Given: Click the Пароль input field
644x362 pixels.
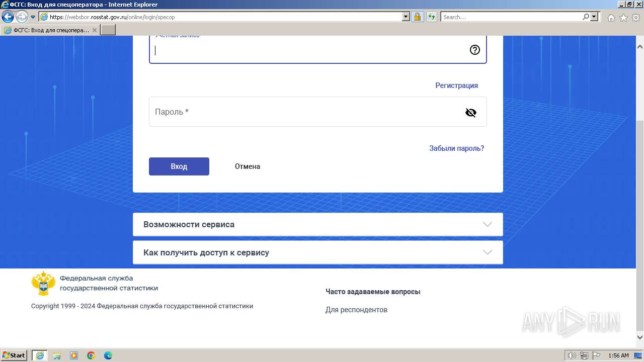Looking at the screenshot, I should [x=318, y=112].
